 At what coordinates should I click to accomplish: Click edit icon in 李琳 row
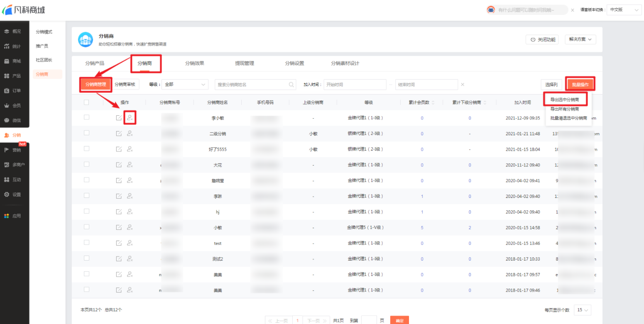click(x=119, y=196)
